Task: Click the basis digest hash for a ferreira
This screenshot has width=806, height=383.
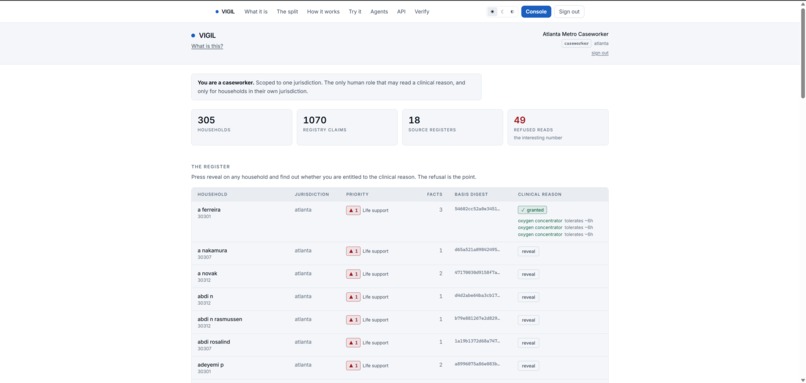Action: coord(477,209)
